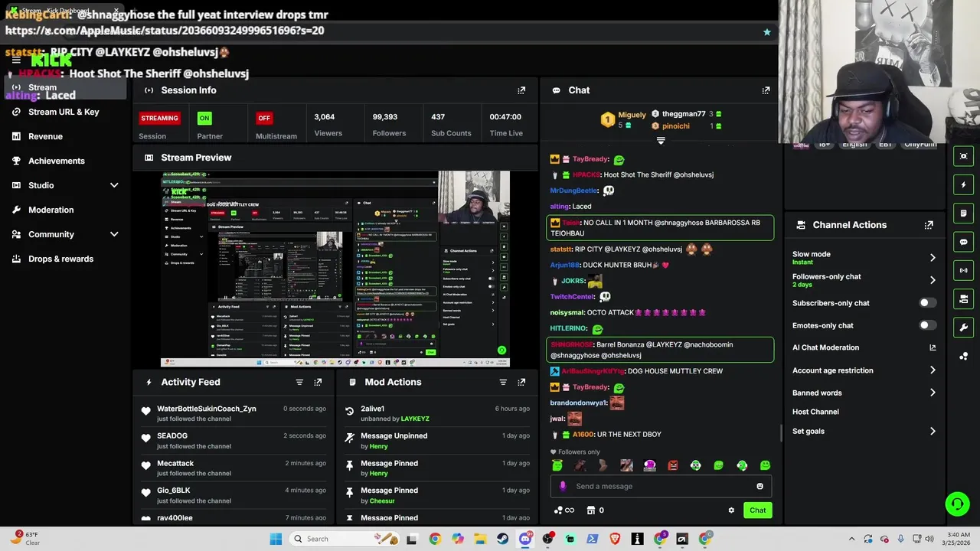Viewport: 980px width, 551px height.
Task: Pop out the Channel Actions panel
Action: click(x=929, y=225)
